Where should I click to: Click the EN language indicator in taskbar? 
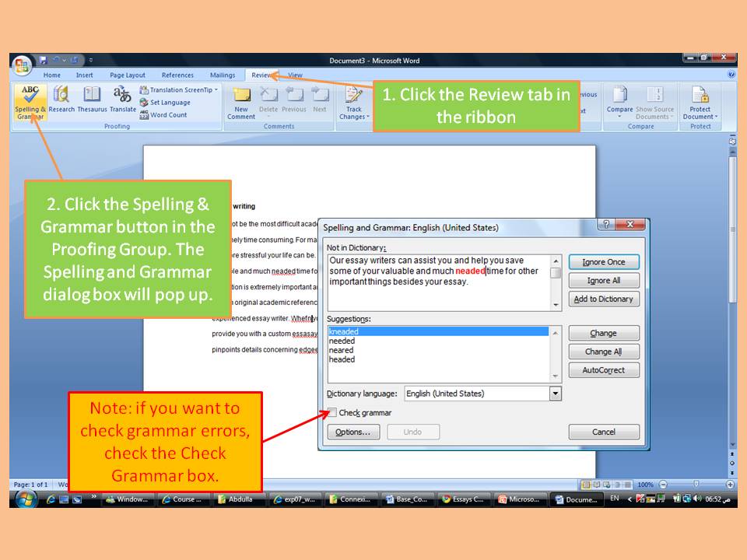pos(615,499)
